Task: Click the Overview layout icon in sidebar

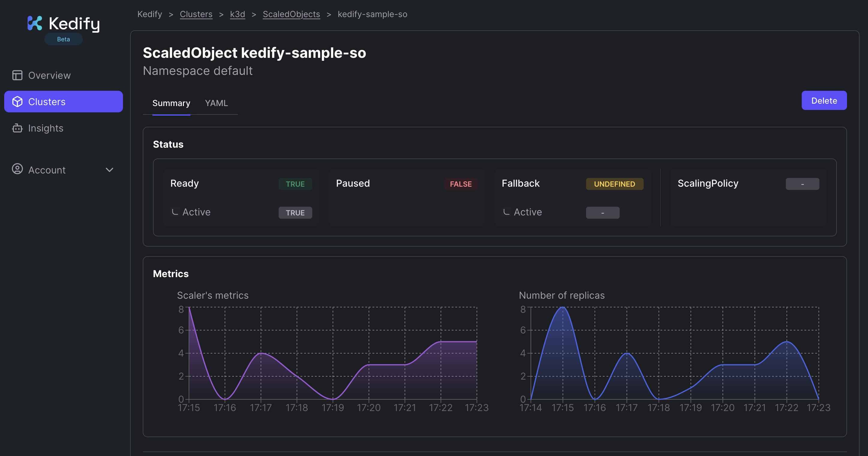Action: [17, 75]
